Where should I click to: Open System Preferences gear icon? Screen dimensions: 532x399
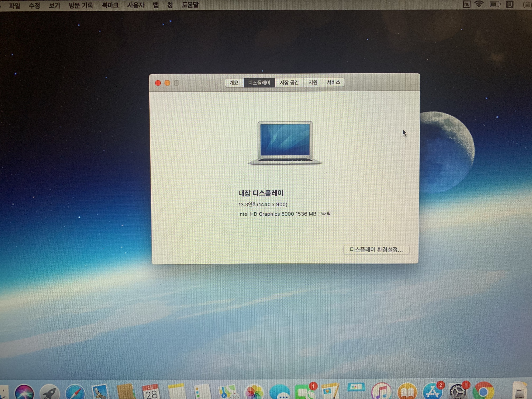tap(458, 393)
